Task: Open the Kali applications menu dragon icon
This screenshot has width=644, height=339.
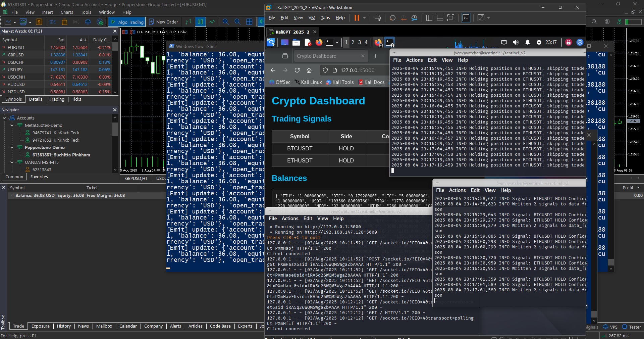Action: pyautogui.click(x=271, y=42)
